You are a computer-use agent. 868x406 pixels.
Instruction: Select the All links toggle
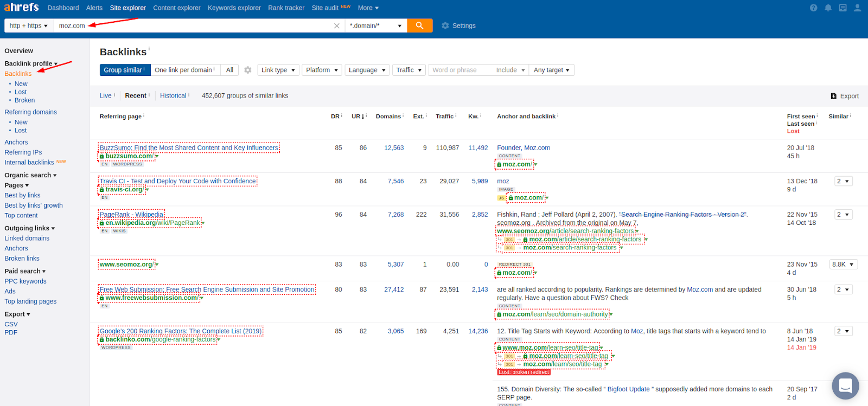tap(229, 70)
